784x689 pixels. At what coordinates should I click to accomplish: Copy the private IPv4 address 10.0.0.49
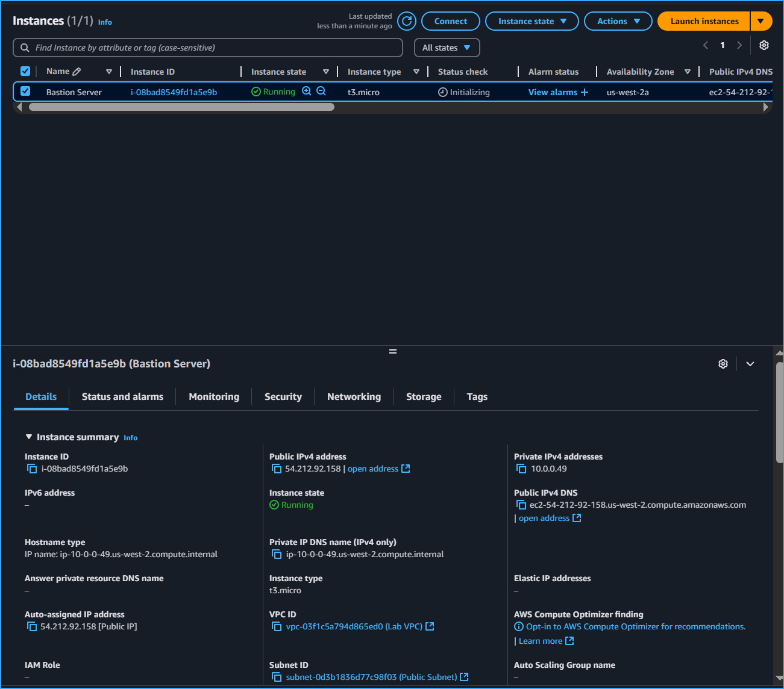coord(521,469)
